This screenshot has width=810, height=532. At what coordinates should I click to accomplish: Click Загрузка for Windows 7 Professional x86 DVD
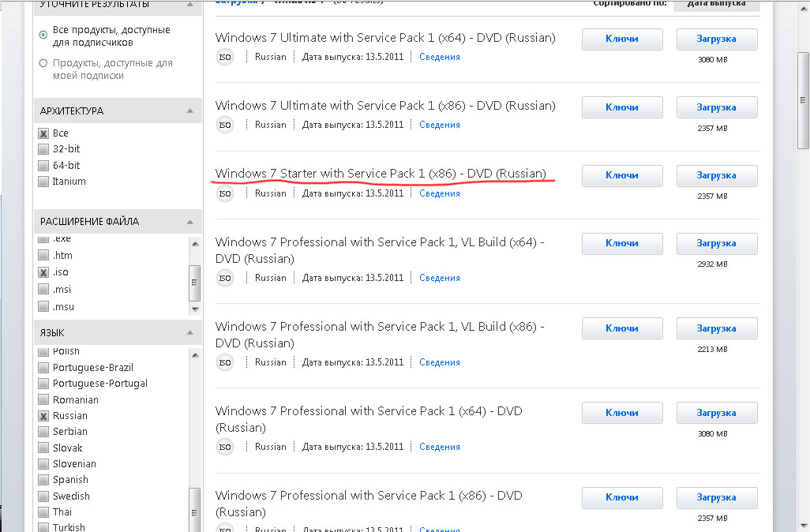click(717, 497)
